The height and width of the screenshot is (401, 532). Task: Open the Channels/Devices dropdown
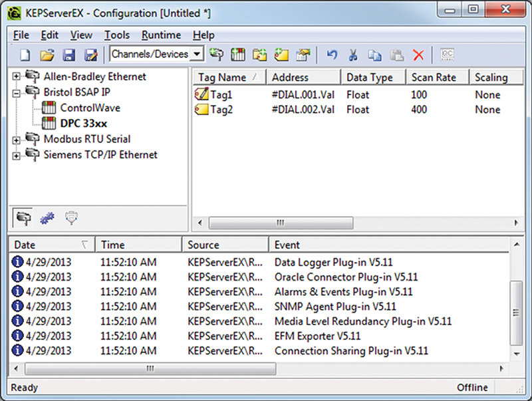[197, 55]
